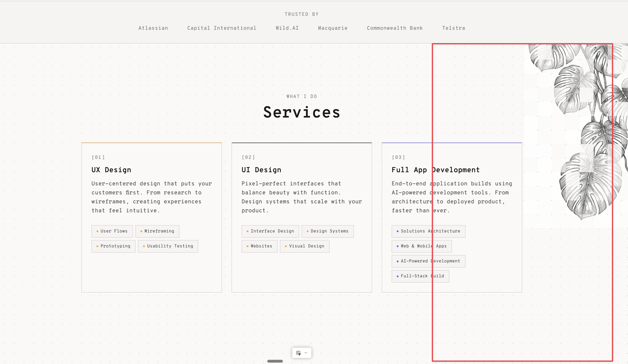This screenshot has width=628, height=364.
Task: Click the UX Design card heading
Action: (x=111, y=170)
